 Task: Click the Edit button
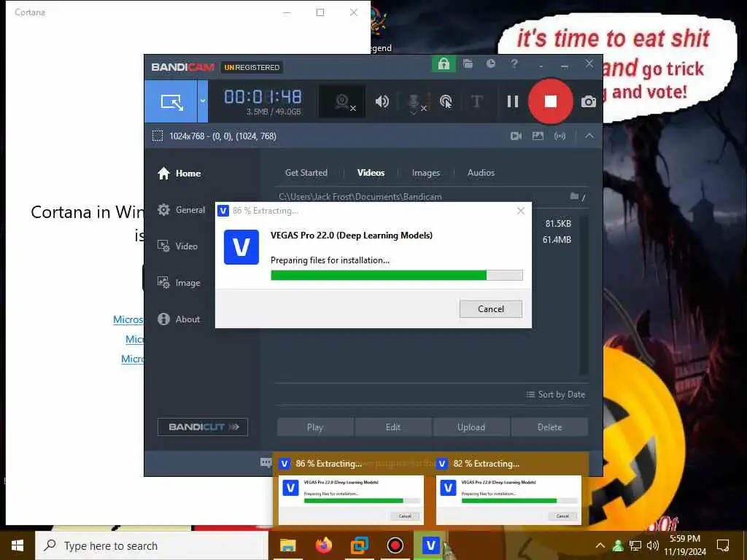(393, 427)
